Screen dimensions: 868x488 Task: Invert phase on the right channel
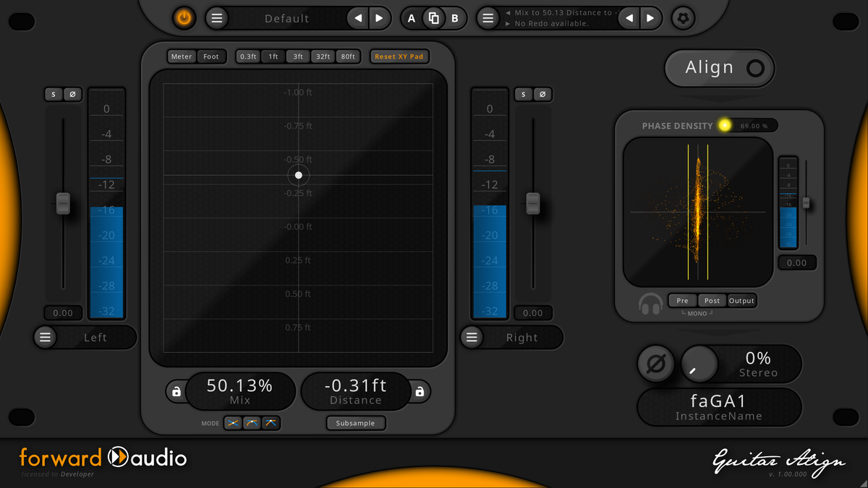(x=542, y=95)
